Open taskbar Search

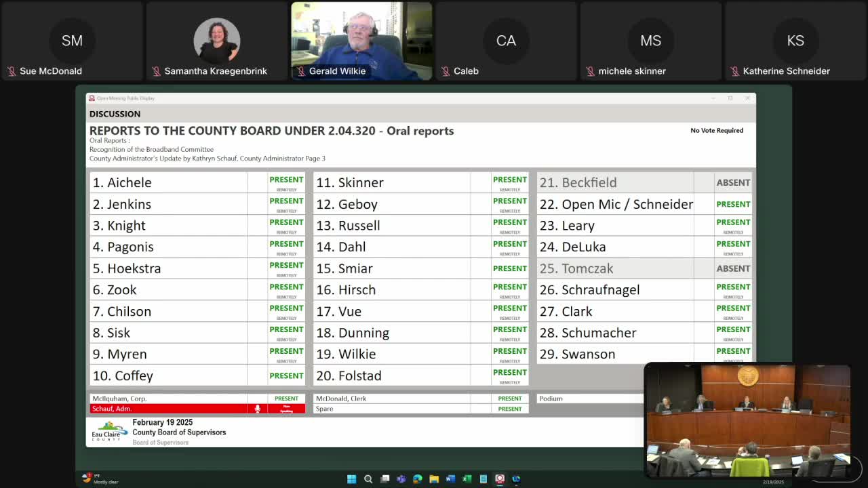tap(368, 479)
